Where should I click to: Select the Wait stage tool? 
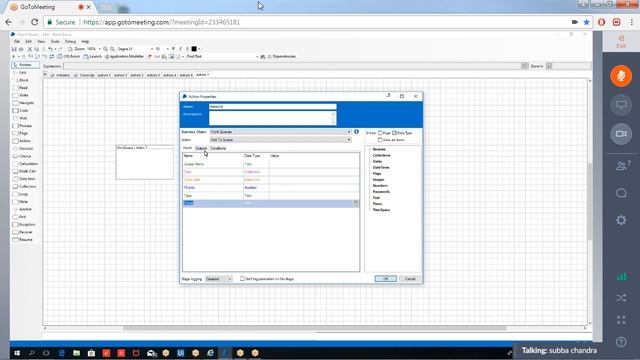point(20,118)
